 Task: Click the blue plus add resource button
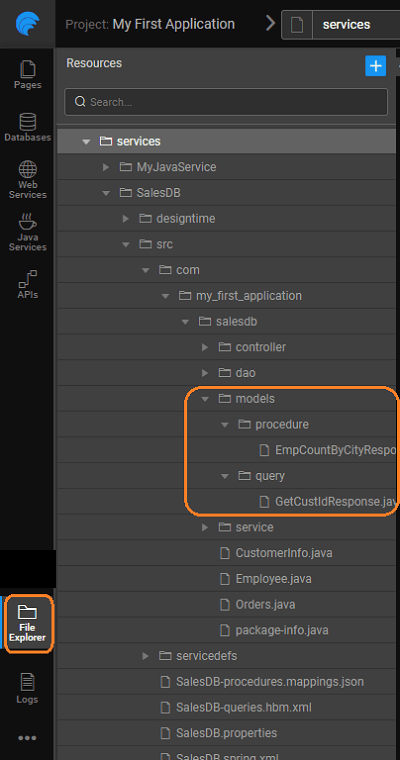[375, 65]
